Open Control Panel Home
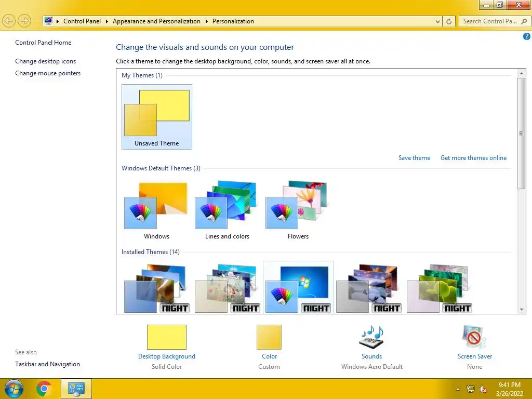 pos(43,43)
